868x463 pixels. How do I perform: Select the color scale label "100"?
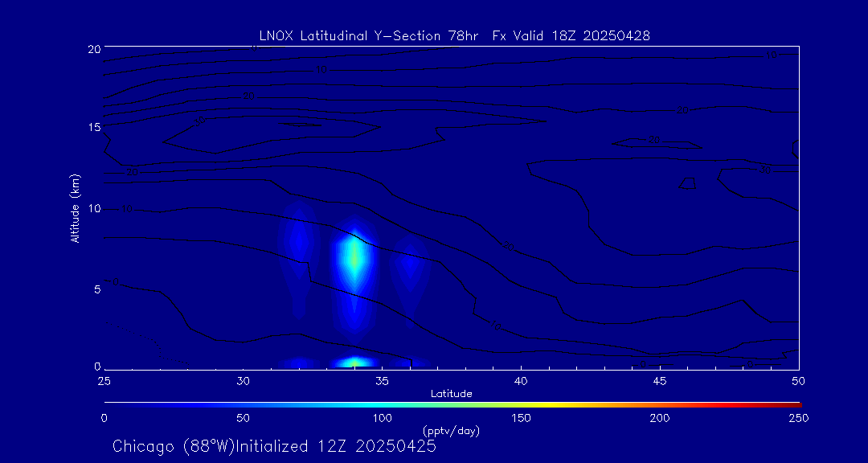coord(382,418)
